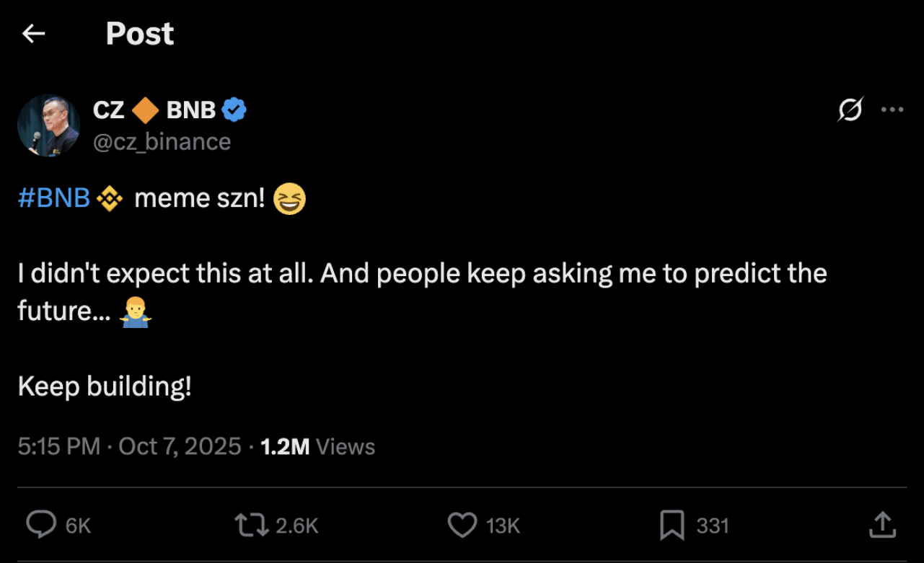The height and width of the screenshot is (563, 924).
Task: View the 6K replies count
Action: pyautogui.click(x=75, y=526)
